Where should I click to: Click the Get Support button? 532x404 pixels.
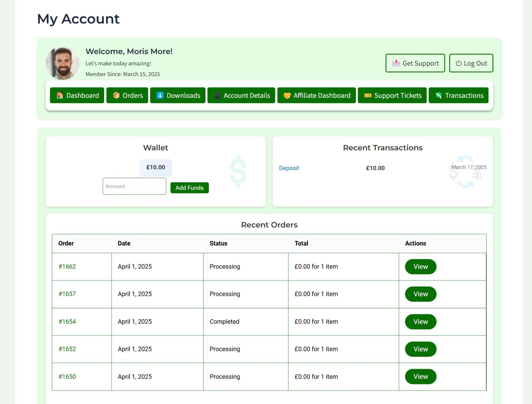coord(415,63)
